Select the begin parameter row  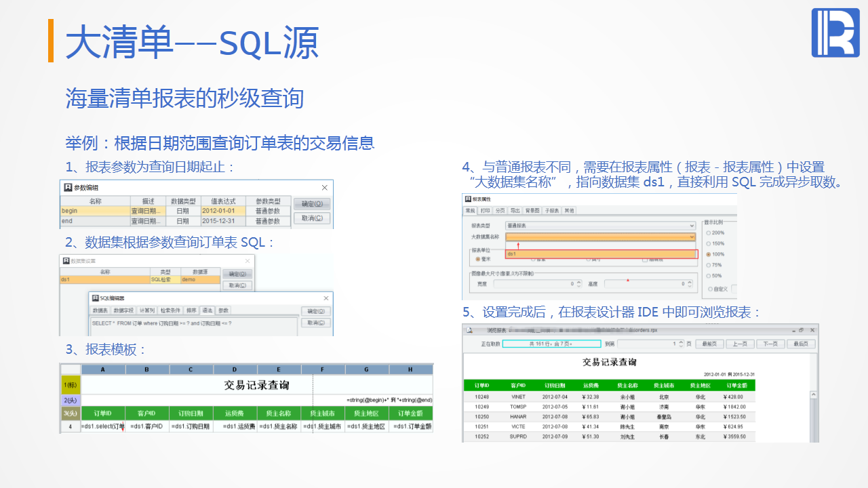[176, 211]
